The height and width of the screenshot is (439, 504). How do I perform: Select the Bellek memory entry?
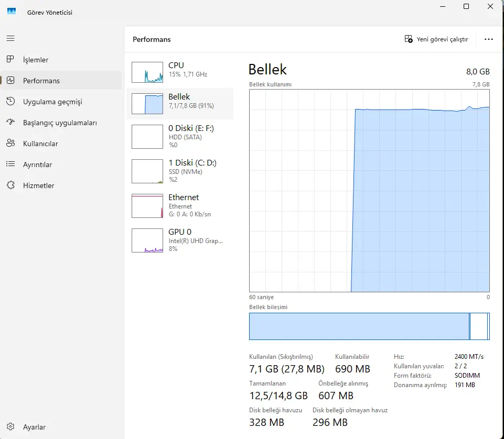coord(180,104)
